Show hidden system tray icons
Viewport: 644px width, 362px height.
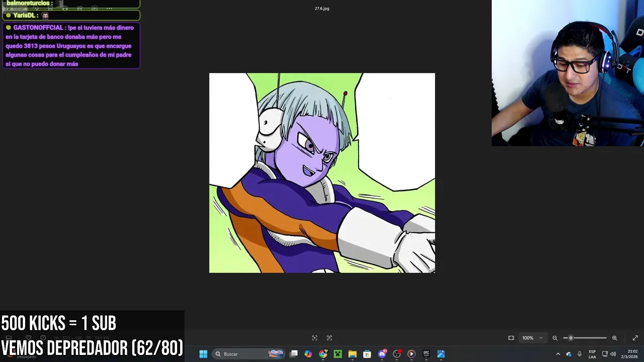(558, 354)
